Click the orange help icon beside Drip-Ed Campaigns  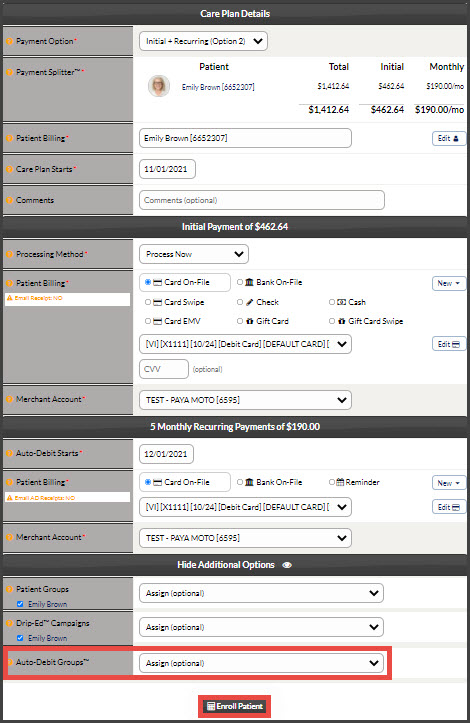[x=9, y=623]
